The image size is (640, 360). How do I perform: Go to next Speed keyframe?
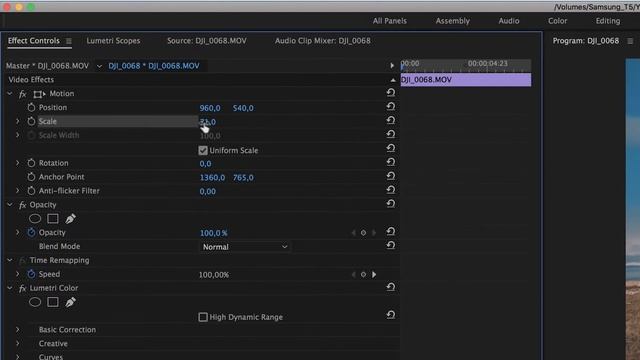click(x=374, y=275)
